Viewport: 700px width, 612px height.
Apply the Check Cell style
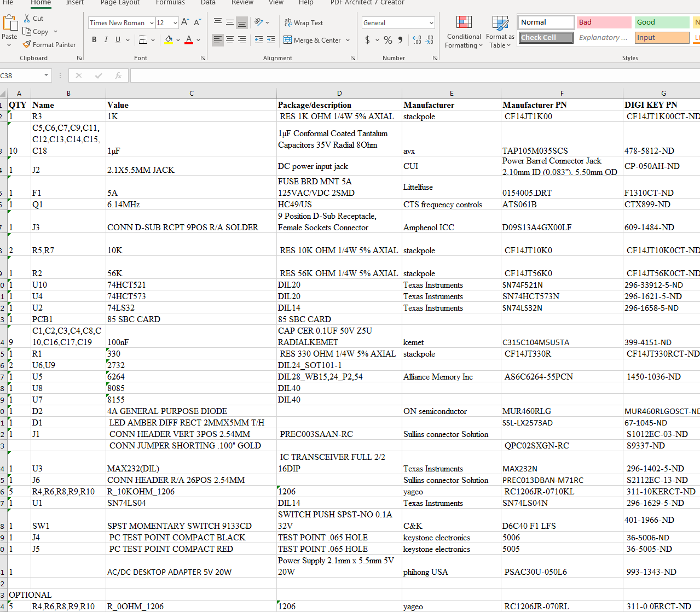(x=546, y=38)
